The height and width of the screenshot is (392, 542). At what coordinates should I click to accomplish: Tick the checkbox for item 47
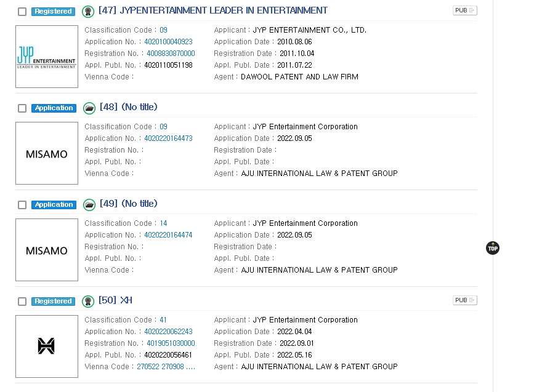click(x=22, y=12)
